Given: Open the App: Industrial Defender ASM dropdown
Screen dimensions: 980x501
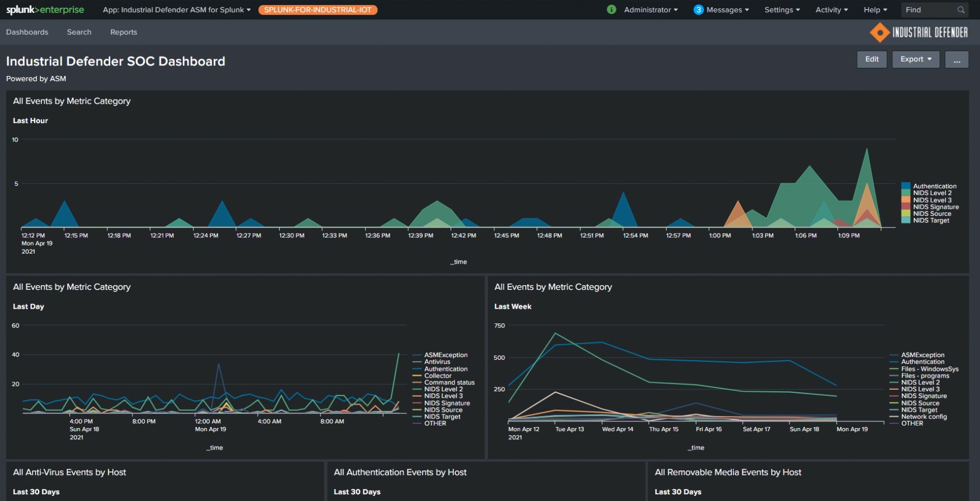Looking at the screenshot, I should tap(177, 10).
